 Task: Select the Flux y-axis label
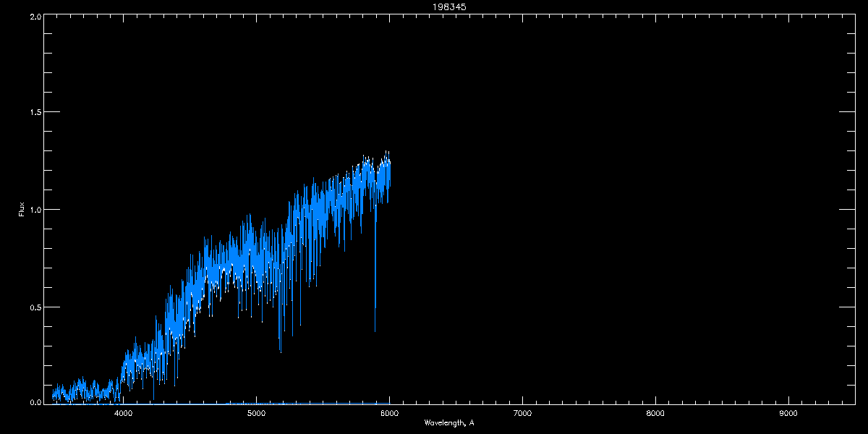(x=22, y=210)
